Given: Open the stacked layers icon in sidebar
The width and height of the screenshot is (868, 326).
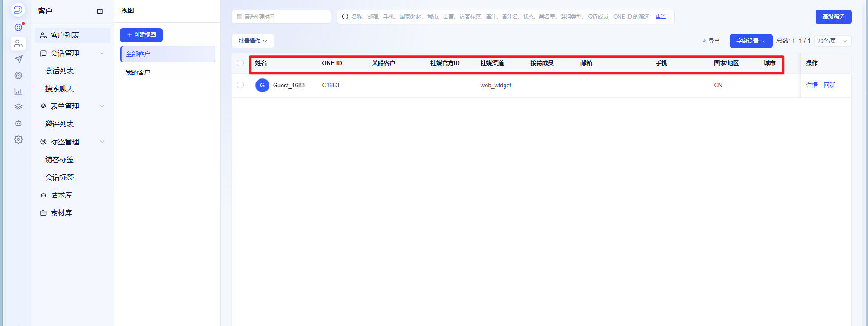Looking at the screenshot, I should pyautogui.click(x=18, y=107).
